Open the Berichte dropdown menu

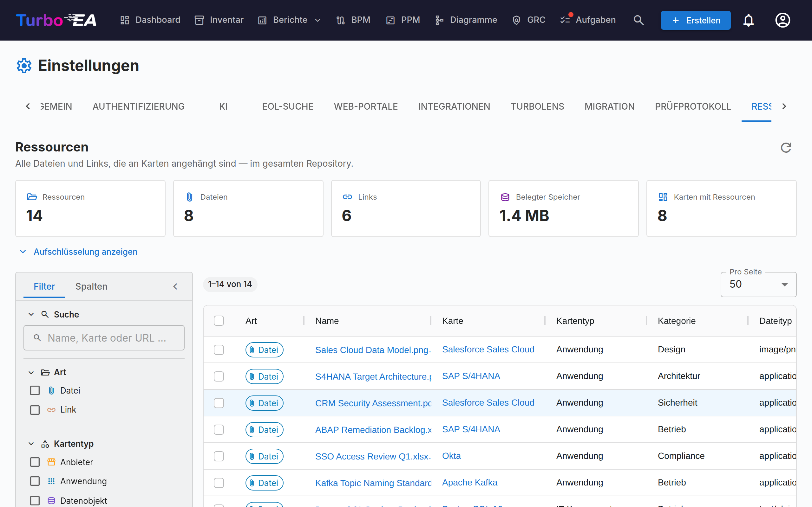(x=290, y=20)
